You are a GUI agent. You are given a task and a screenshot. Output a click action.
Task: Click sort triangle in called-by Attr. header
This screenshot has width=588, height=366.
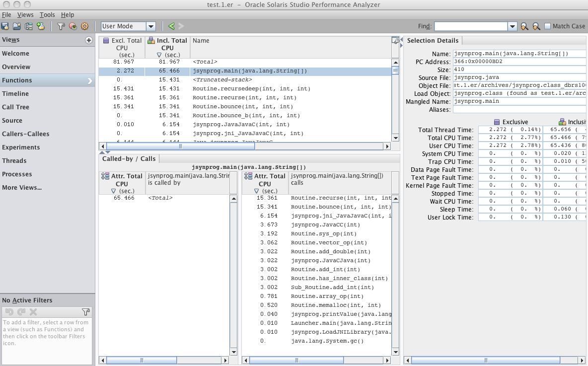(114, 191)
